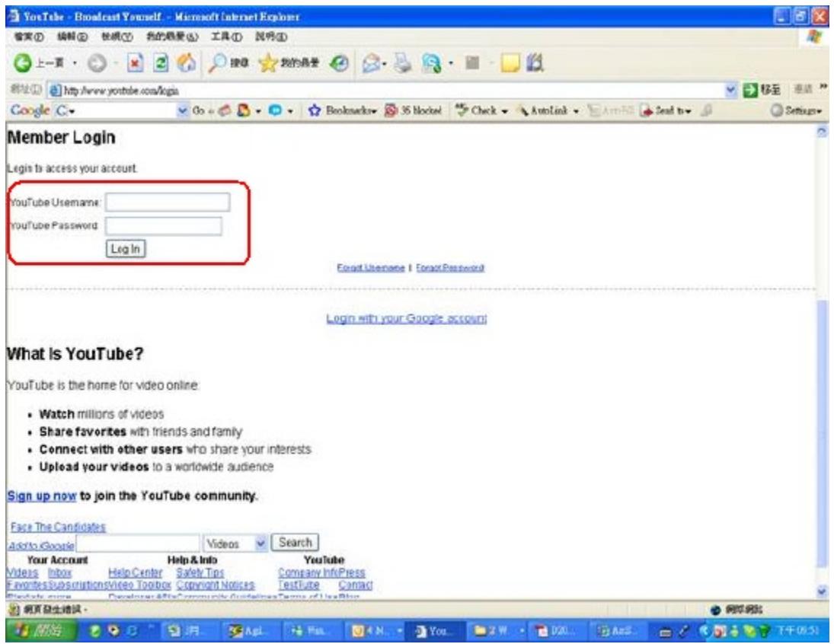The height and width of the screenshot is (644, 834).
Task: Open the Forgot Username link
Action: 371,267
